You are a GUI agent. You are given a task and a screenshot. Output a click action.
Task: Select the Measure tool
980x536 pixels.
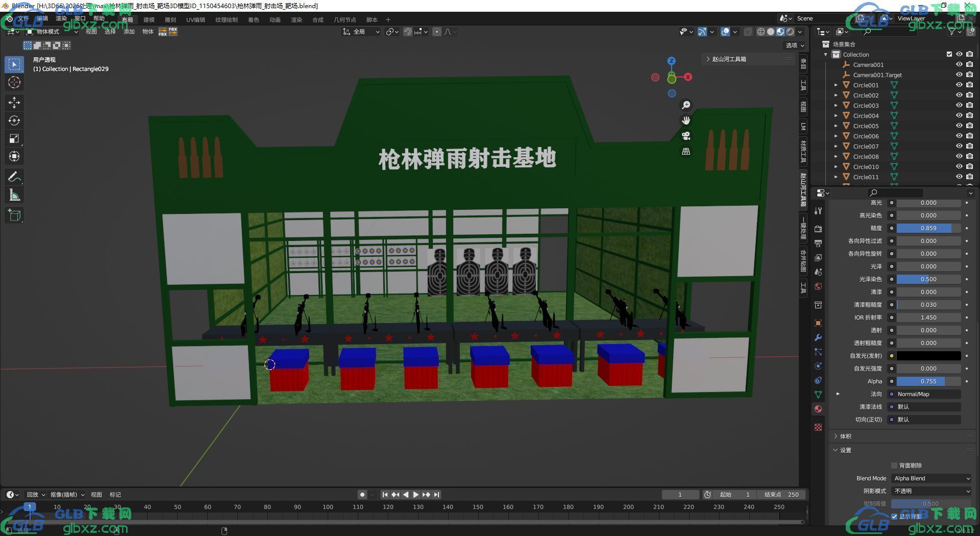point(14,195)
